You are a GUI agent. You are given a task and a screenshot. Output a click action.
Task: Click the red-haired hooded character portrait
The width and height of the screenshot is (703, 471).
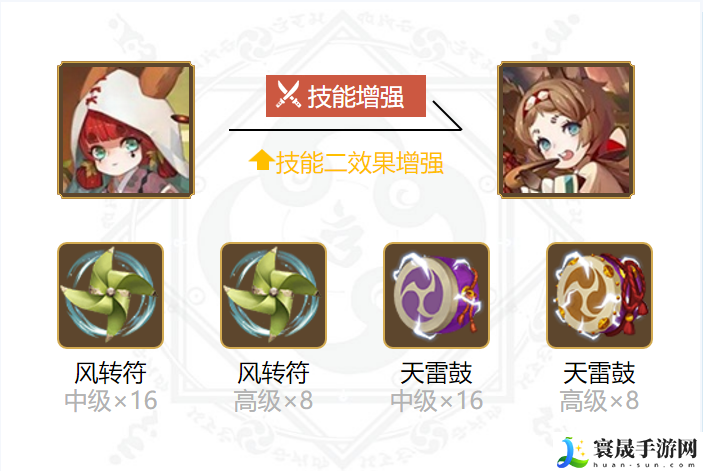(x=126, y=130)
